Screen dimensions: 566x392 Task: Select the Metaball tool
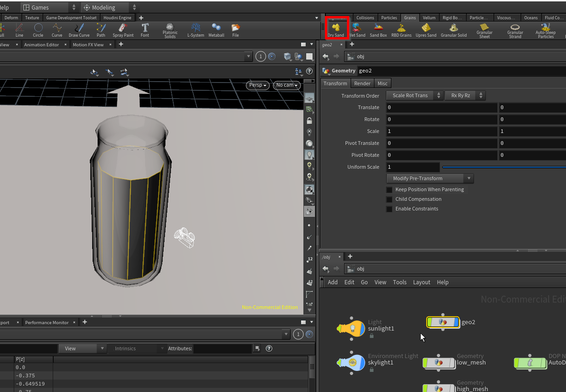pos(216,30)
